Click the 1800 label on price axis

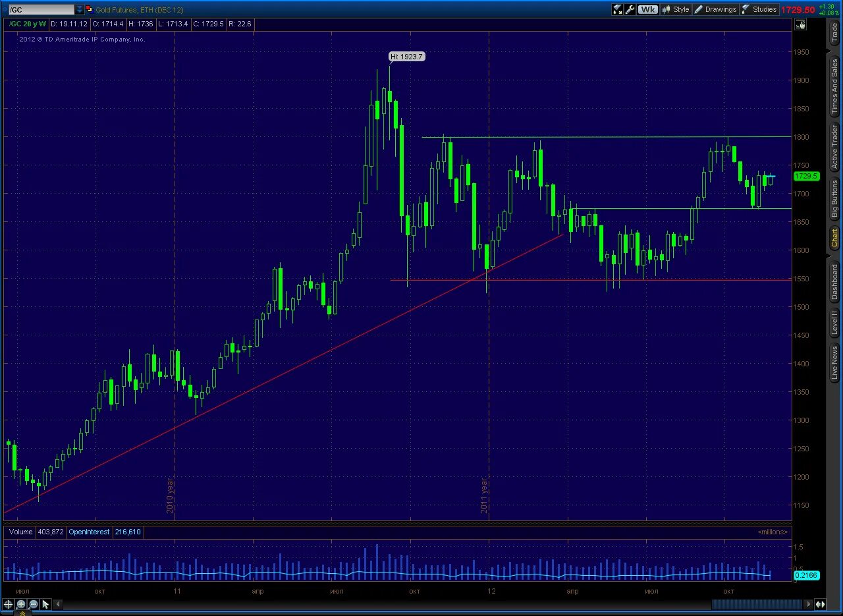[801, 137]
